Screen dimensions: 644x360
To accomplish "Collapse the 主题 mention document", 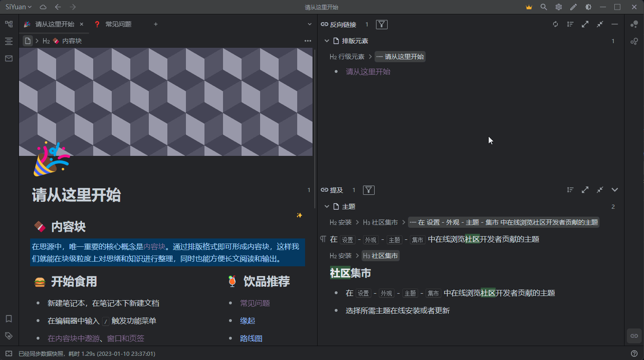I will [327, 206].
